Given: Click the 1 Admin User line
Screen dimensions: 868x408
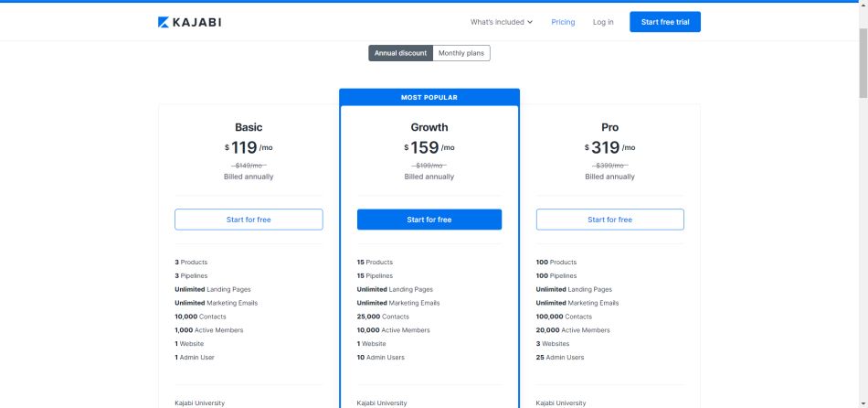Looking at the screenshot, I should tap(195, 357).
